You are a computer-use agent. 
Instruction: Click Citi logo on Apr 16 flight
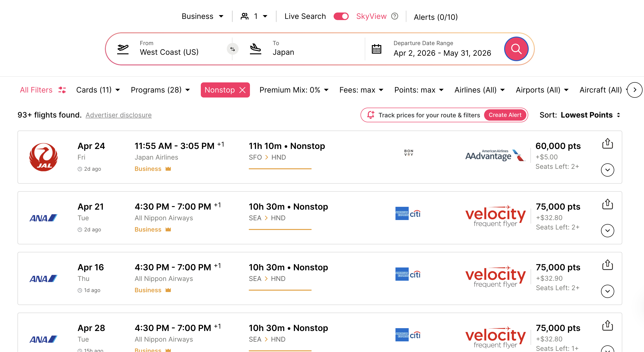click(415, 274)
